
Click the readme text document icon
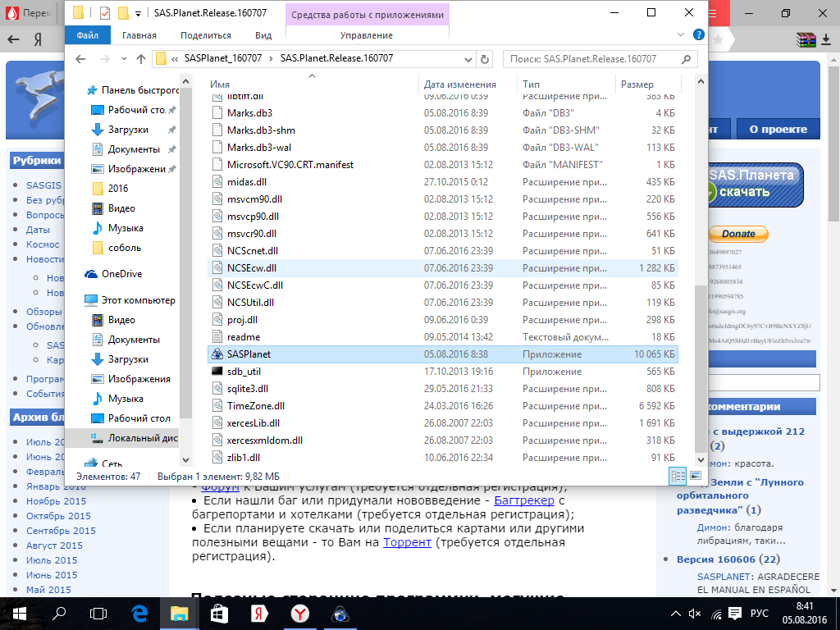(x=217, y=337)
